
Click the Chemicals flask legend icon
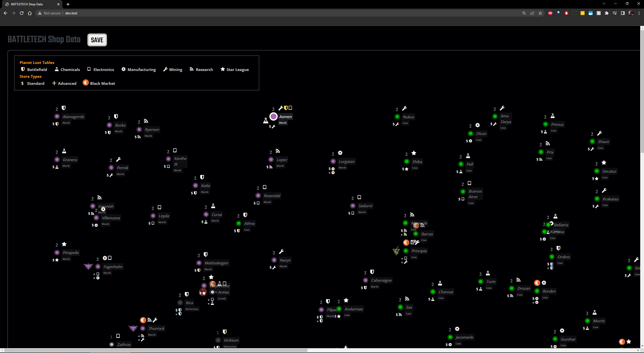pos(57,69)
